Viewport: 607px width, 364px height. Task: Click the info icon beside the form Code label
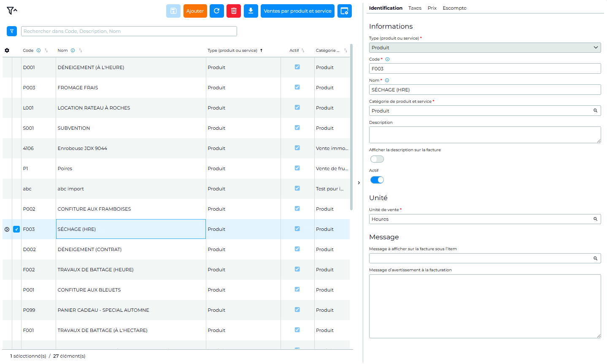coord(388,59)
